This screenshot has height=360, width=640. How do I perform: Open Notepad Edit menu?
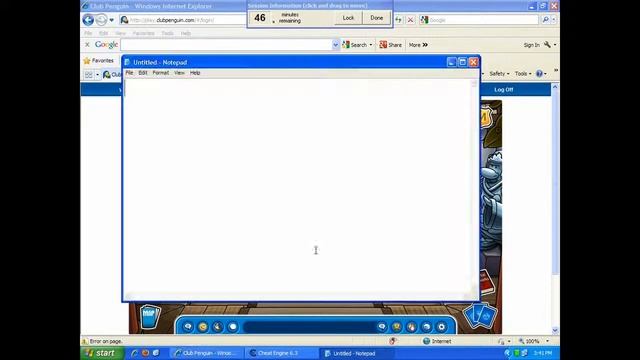pyautogui.click(x=142, y=73)
